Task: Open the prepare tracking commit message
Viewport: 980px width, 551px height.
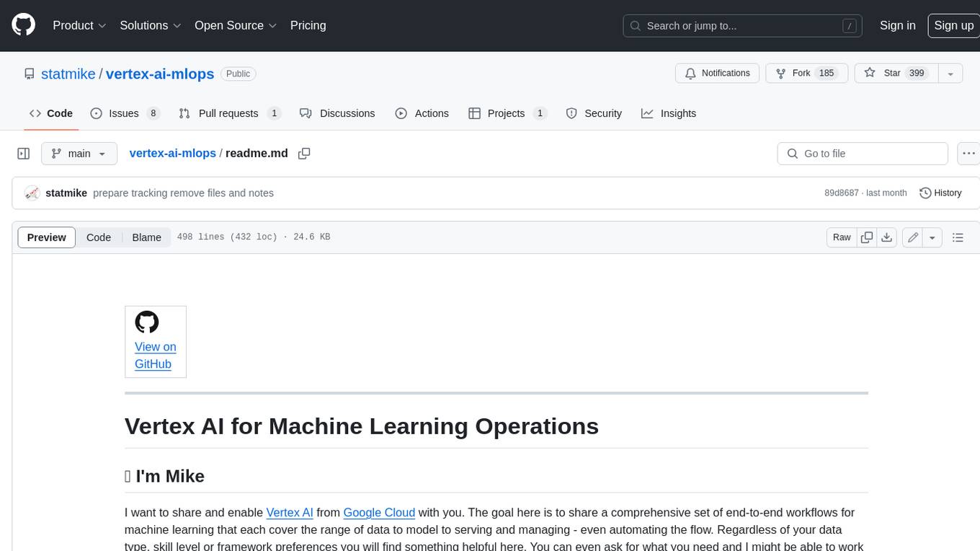Action: (183, 193)
